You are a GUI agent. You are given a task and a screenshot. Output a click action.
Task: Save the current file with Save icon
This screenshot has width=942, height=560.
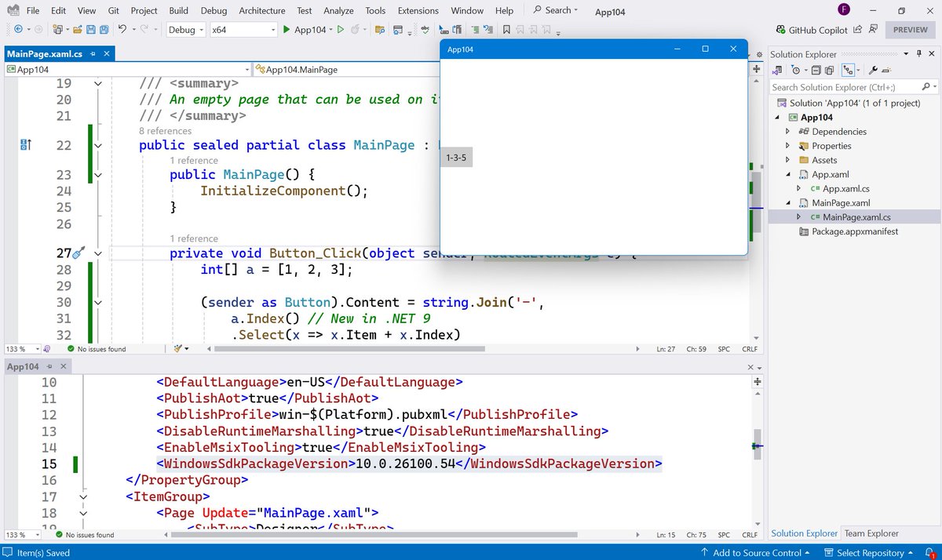[90, 30]
